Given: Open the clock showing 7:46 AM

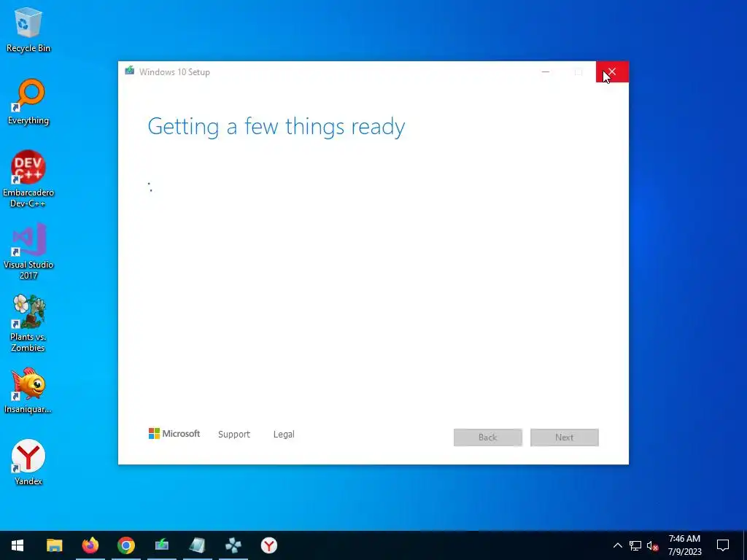Looking at the screenshot, I should (x=684, y=545).
